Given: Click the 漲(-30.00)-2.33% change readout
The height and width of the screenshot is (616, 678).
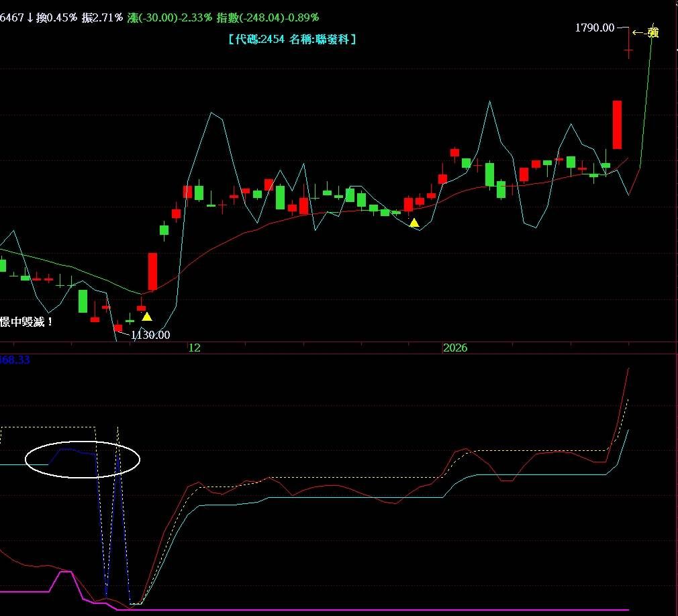Looking at the screenshot, I should click(169, 17).
